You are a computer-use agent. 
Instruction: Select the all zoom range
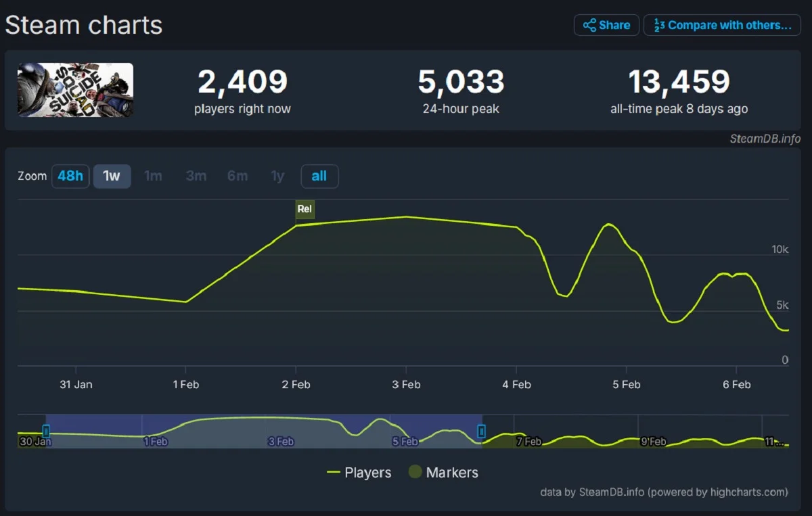(319, 176)
